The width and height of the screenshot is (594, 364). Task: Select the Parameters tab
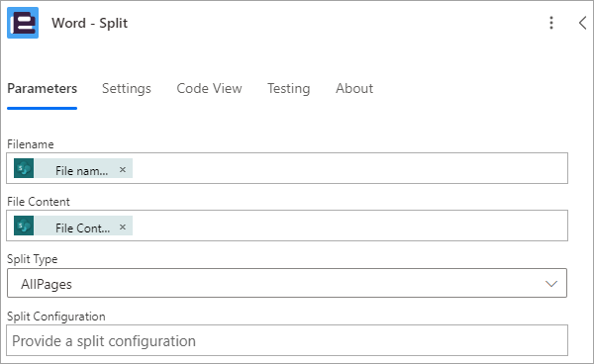point(42,89)
